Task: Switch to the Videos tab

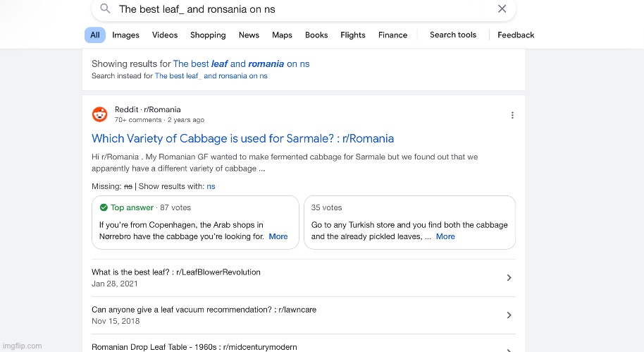Action: pos(165,35)
